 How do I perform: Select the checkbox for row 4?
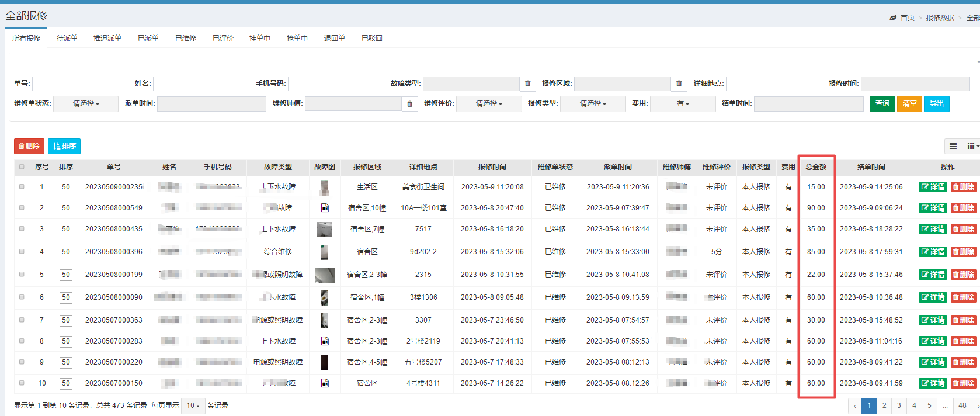pos(22,251)
